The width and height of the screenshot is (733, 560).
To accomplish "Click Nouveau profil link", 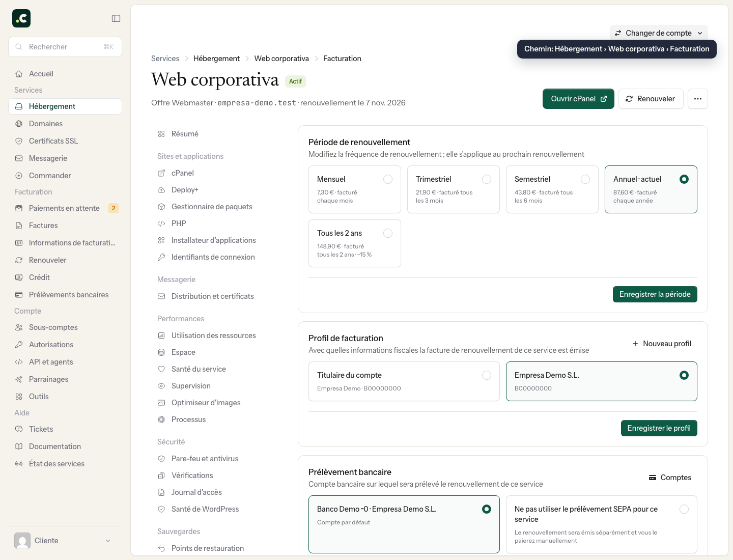I will 661,344.
